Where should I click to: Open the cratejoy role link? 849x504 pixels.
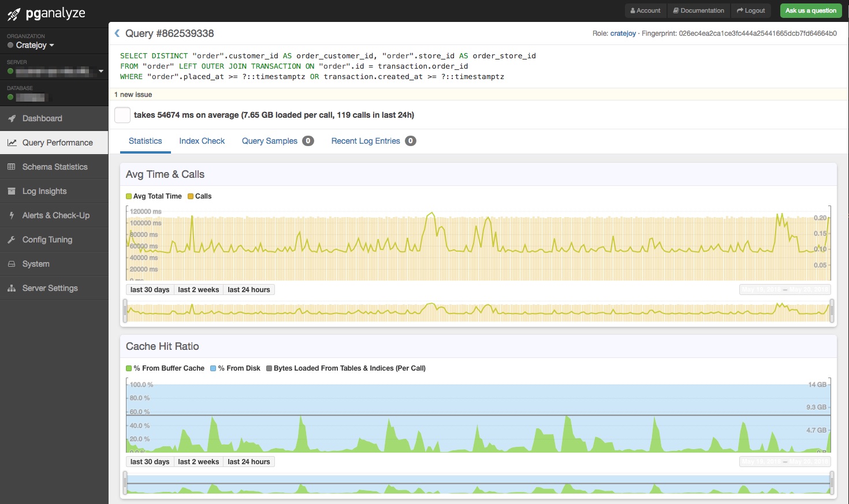(x=623, y=33)
